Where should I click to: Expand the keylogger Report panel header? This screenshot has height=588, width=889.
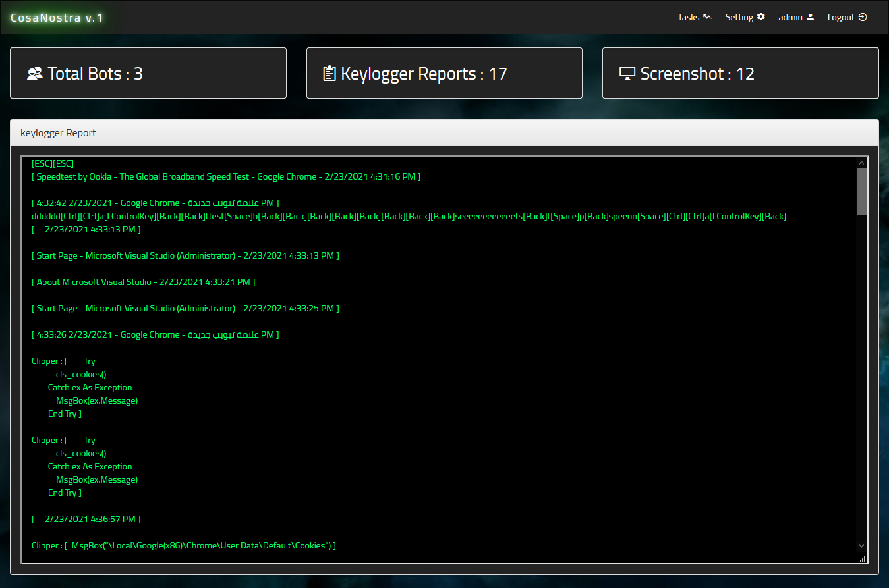[58, 132]
